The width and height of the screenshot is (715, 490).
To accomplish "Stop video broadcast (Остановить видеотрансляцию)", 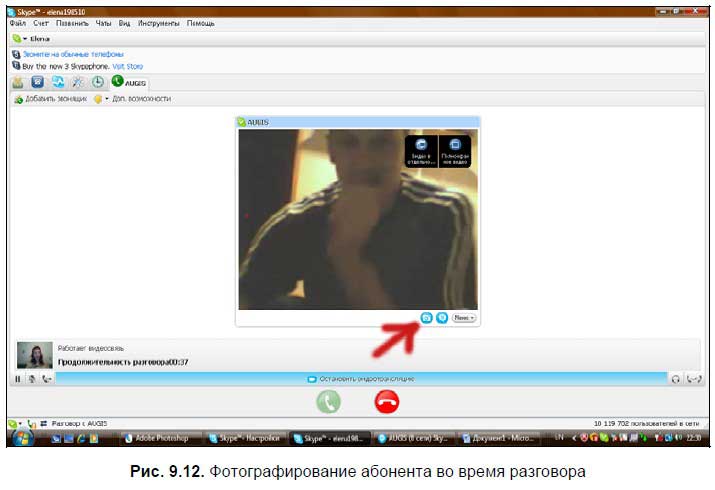I will click(360, 379).
